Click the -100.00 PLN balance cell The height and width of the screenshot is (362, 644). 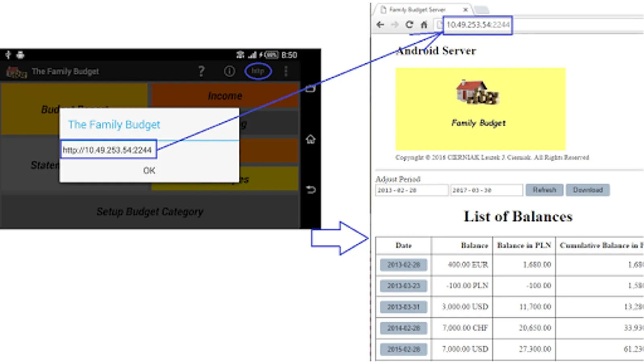[x=462, y=286]
